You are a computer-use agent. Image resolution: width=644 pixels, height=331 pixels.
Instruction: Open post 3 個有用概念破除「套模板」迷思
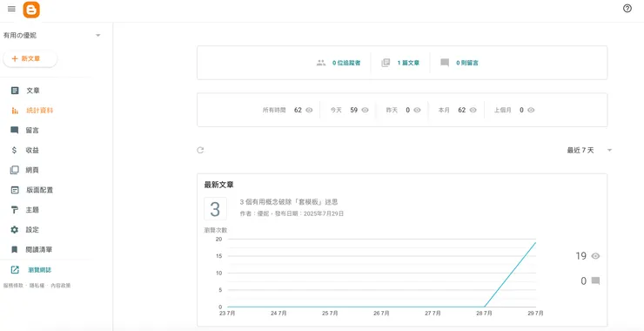pyautogui.click(x=289, y=202)
